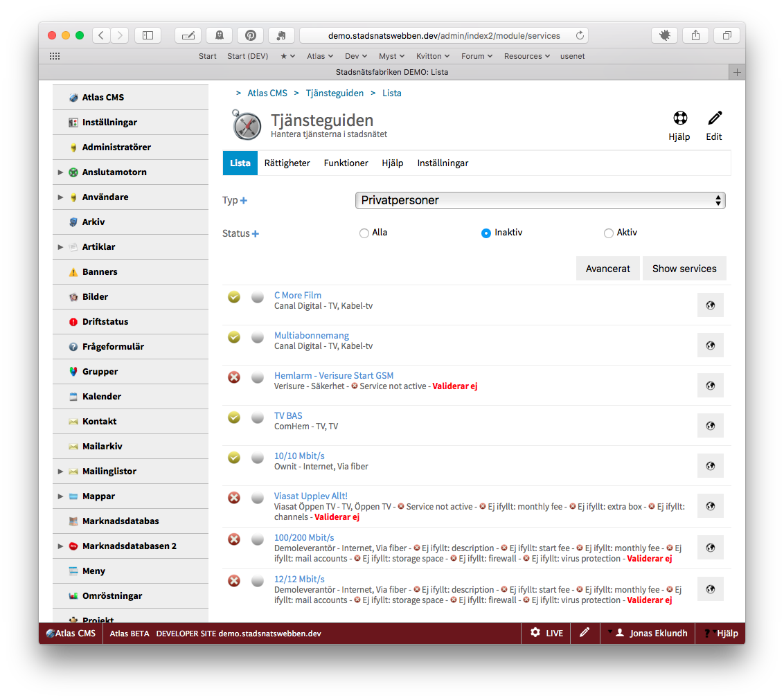
Task: Click red error icon beside Hemlarm service
Action: pos(234,377)
